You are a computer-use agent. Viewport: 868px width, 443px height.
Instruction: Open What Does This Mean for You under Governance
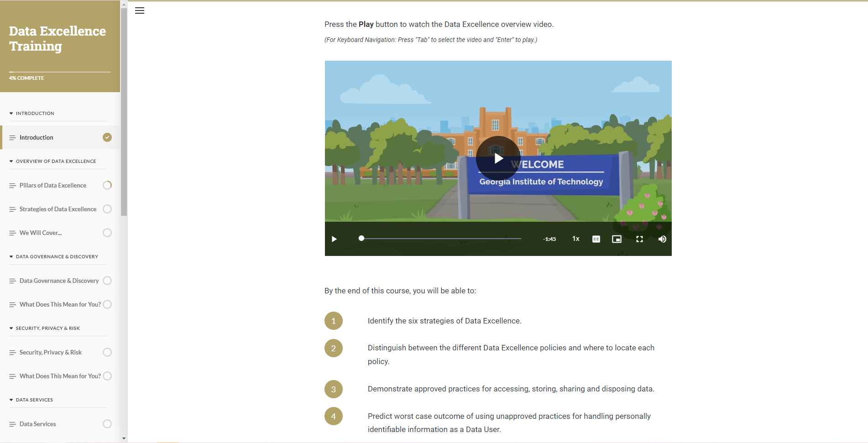(x=61, y=304)
